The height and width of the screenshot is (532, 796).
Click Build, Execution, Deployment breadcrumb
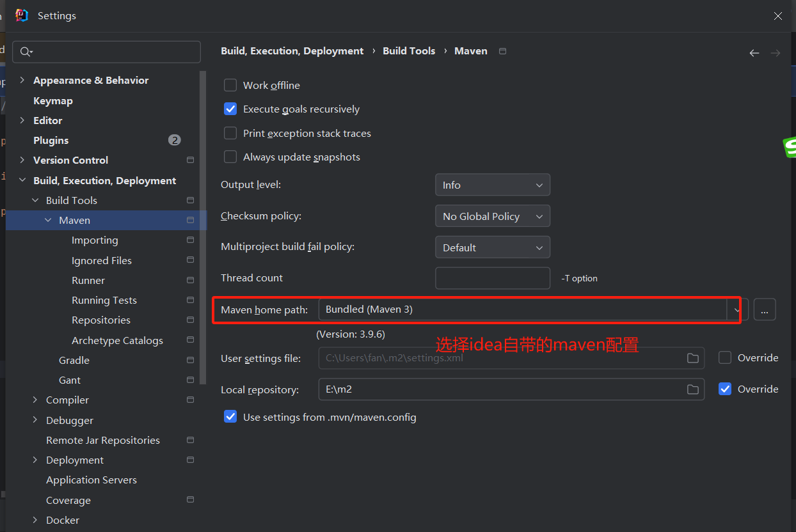[292, 51]
